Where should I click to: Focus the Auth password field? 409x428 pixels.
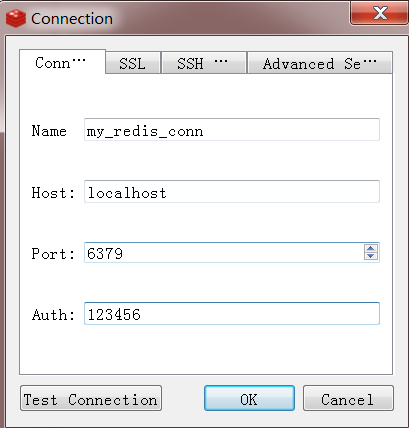[x=232, y=313]
